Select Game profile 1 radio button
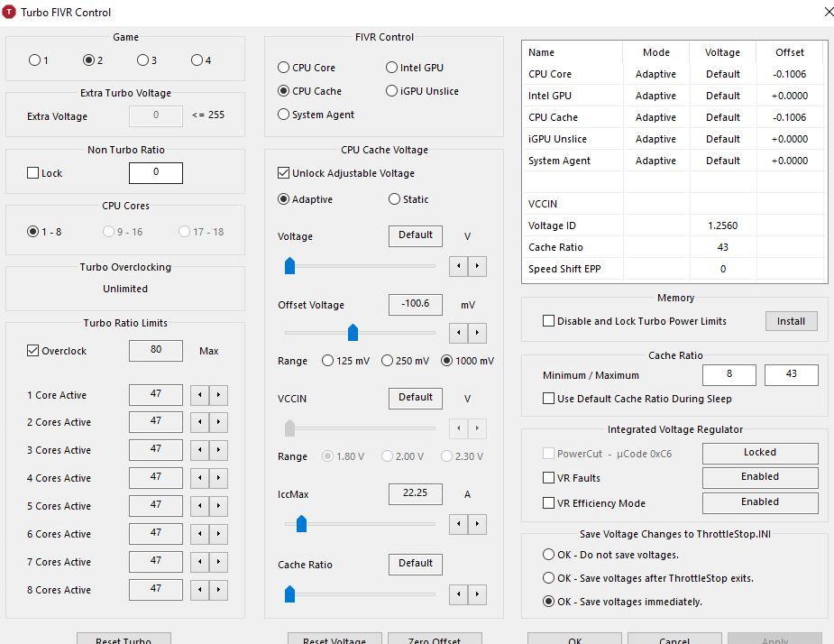Screen dimensions: 834x644 click(x=34, y=60)
